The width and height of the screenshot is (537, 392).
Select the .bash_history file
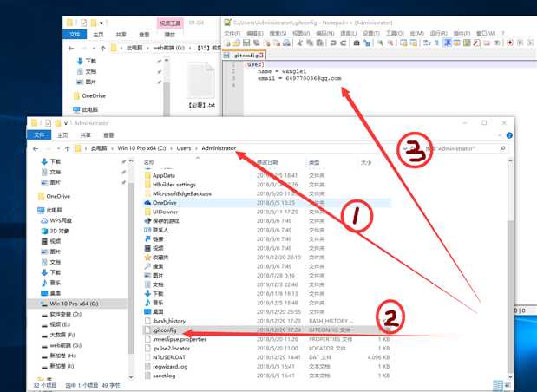169,321
